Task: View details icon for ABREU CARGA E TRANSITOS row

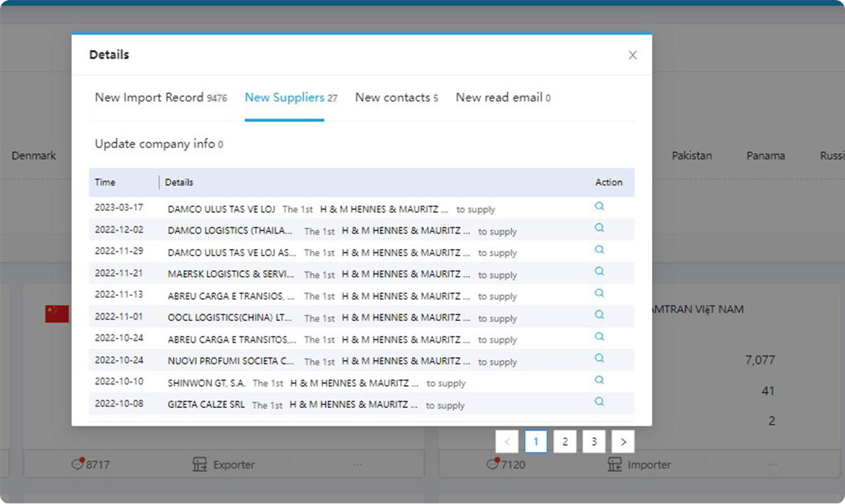Action: [x=599, y=336]
